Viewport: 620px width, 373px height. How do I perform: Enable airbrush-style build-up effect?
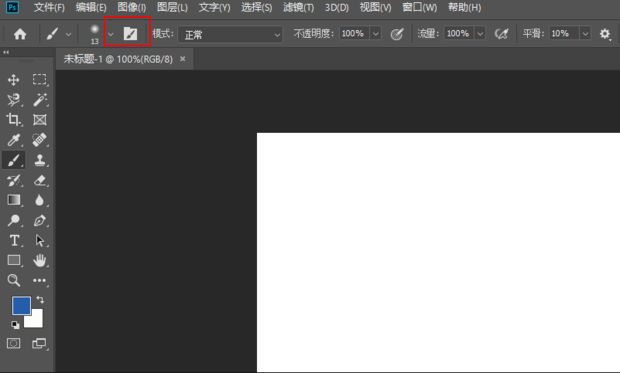[x=501, y=34]
